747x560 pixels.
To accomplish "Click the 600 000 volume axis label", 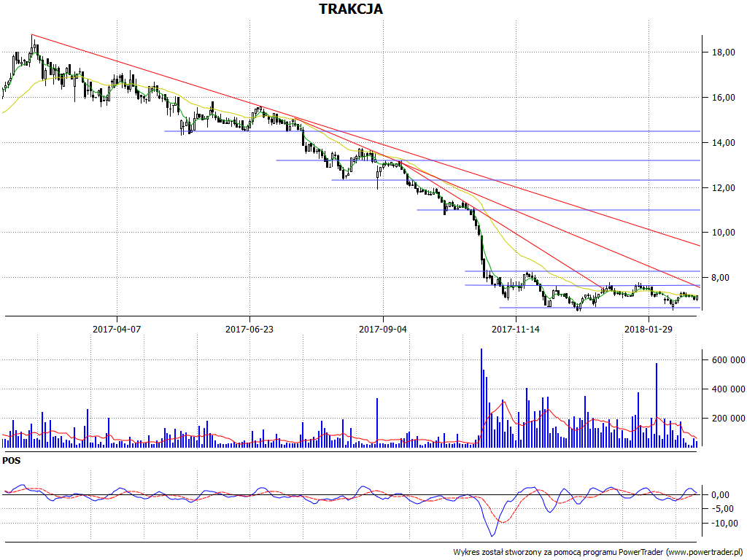I will (x=728, y=360).
